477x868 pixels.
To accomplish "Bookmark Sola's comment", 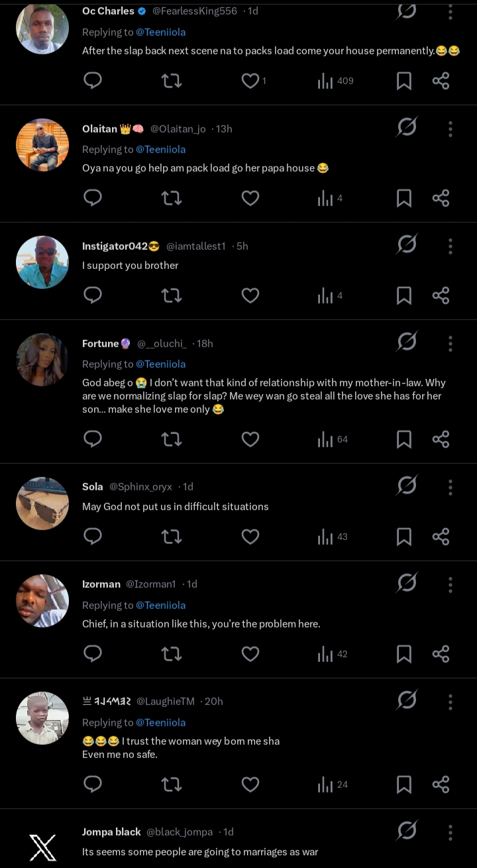I will (x=403, y=537).
